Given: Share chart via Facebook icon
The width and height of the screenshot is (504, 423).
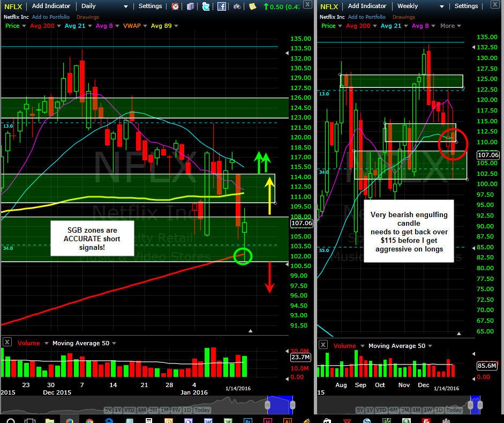Looking at the screenshot, I should point(221,6).
